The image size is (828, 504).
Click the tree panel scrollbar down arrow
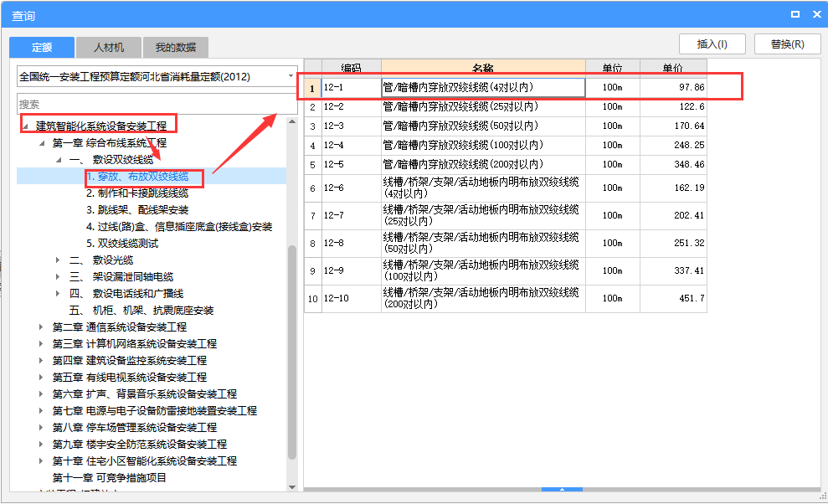click(291, 488)
